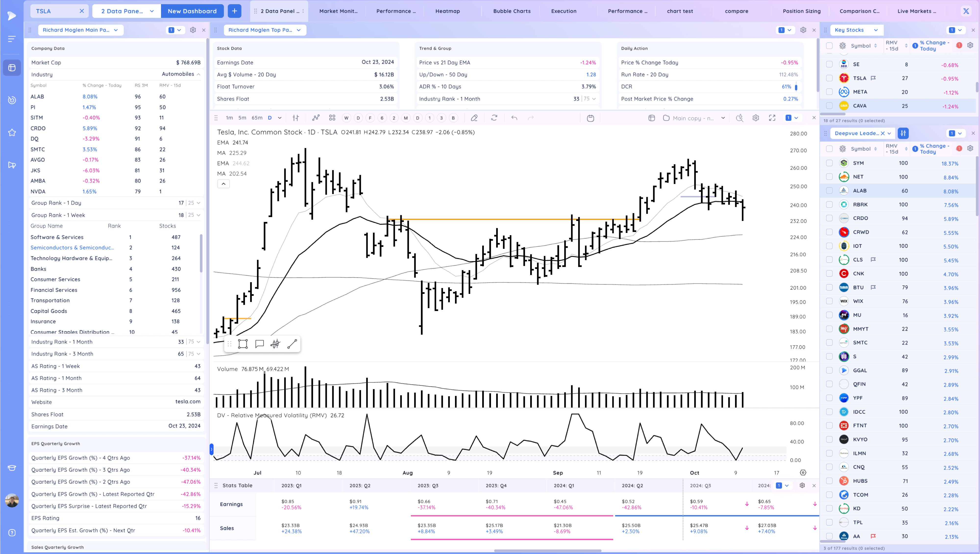Screen dimensions: 980x554
Task: Select the rectangle drawing tool
Action: pos(243,344)
